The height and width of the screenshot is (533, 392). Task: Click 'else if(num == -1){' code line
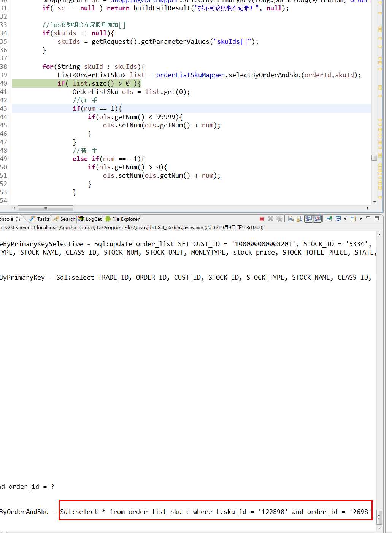108,159
